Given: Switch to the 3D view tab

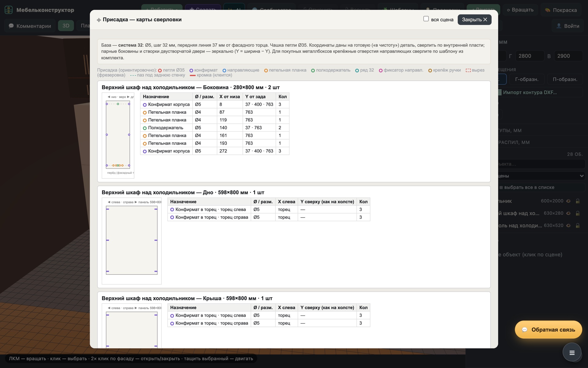Looking at the screenshot, I should pyautogui.click(x=66, y=26).
